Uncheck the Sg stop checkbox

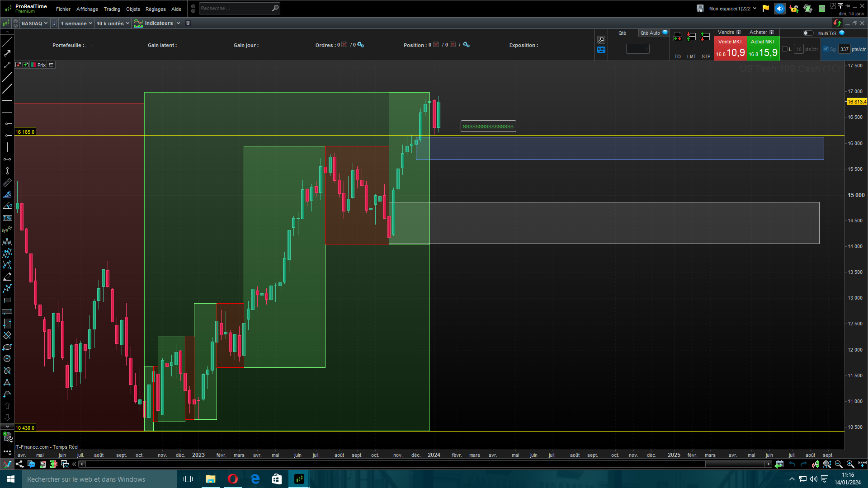click(x=826, y=49)
